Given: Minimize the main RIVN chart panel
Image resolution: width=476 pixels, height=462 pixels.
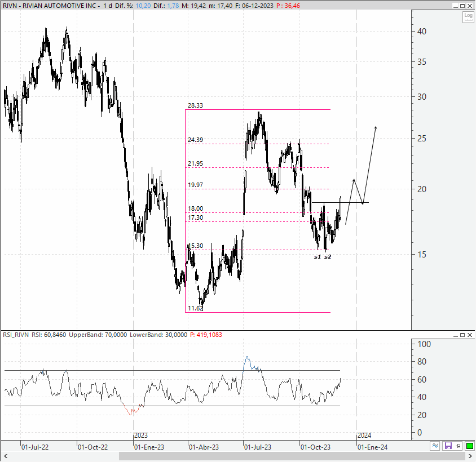Looking at the screenshot, I should [455, 6].
